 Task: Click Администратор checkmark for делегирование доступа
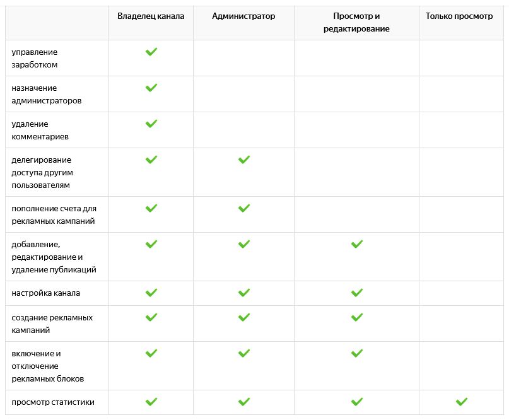tap(244, 160)
